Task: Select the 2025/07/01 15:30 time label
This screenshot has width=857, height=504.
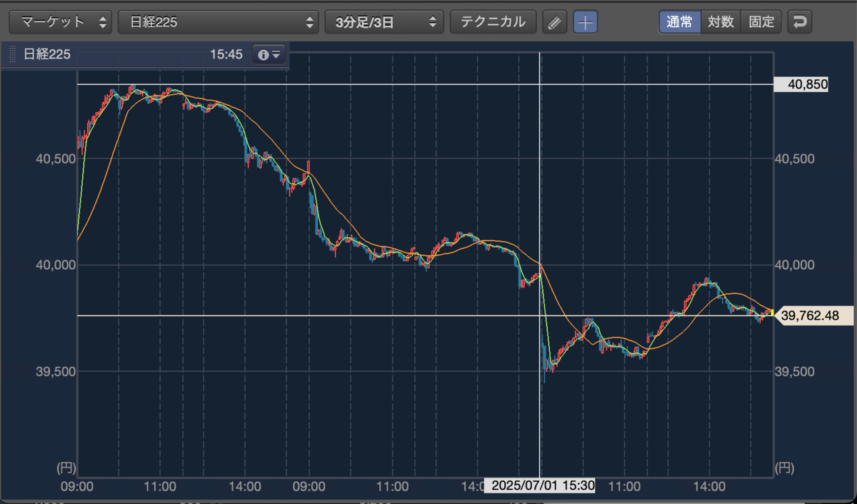Action: [539, 486]
